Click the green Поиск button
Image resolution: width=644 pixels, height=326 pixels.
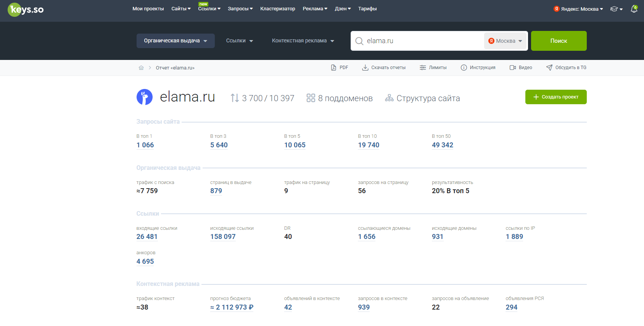[559, 41]
